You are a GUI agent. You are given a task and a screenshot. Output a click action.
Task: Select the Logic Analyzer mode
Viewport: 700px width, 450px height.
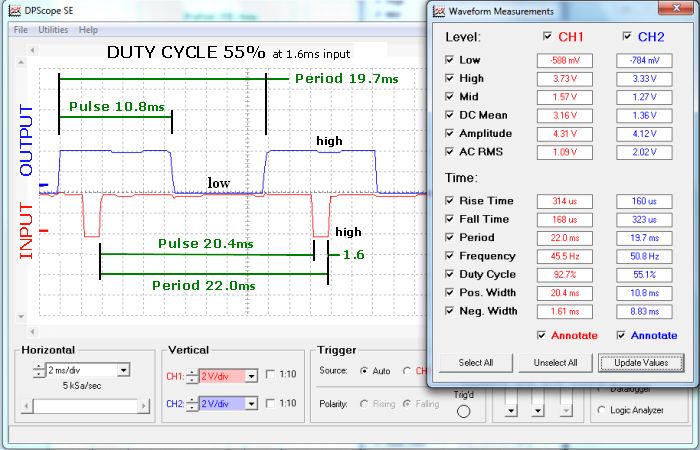pos(601,409)
